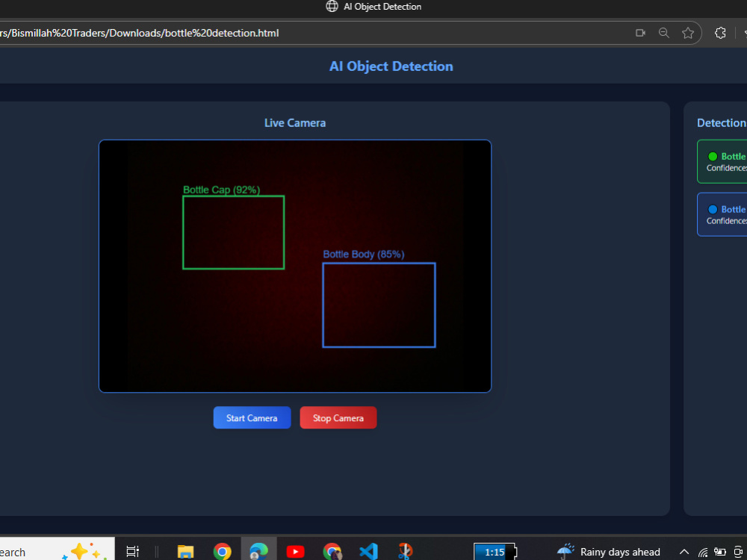
Task: Click the address bar URL text
Action: coord(139,33)
